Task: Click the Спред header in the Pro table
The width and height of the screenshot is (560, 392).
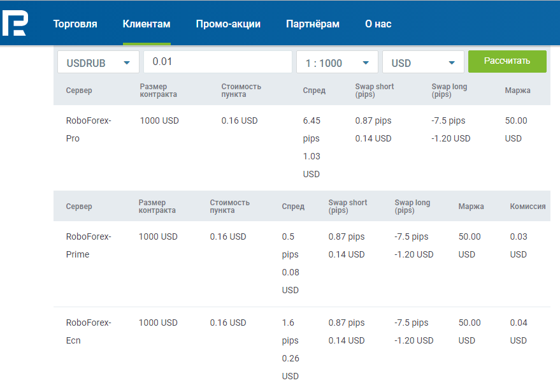Action: point(314,91)
